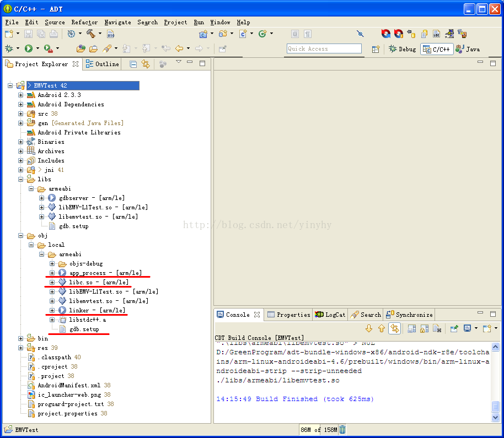Click the Debug bug toolbar icon
The height and width of the screenshot is (438, 504).
pyautogui.click(x=9, y=48)
